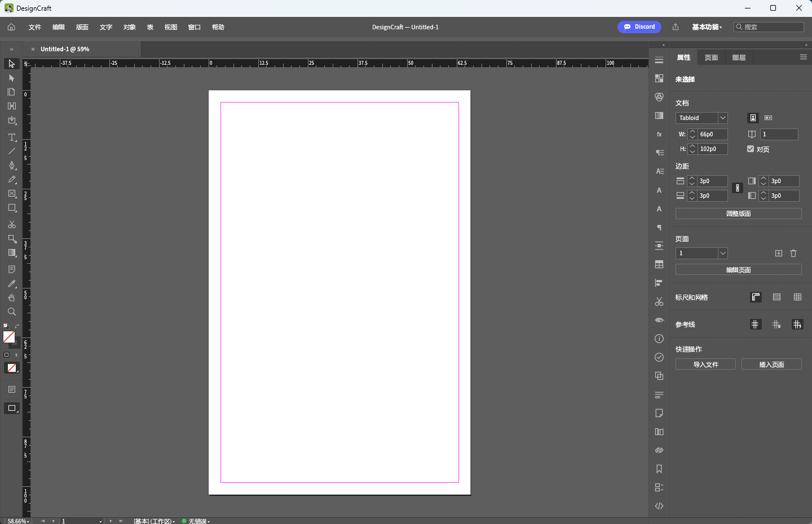Select the Rectangle Frame tool
The width and height of the screenshot is (812, 524).
pos(12,193)
